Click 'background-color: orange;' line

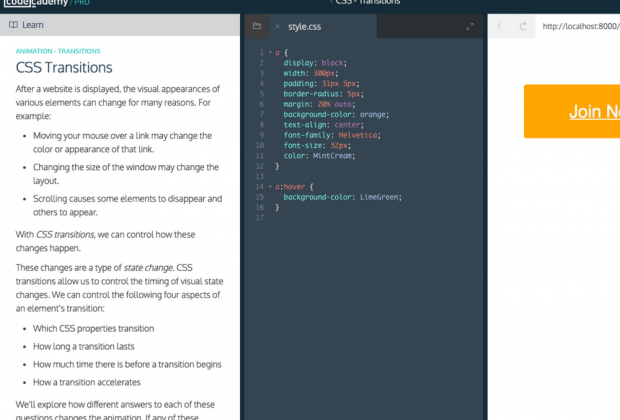tap(336, 114)
